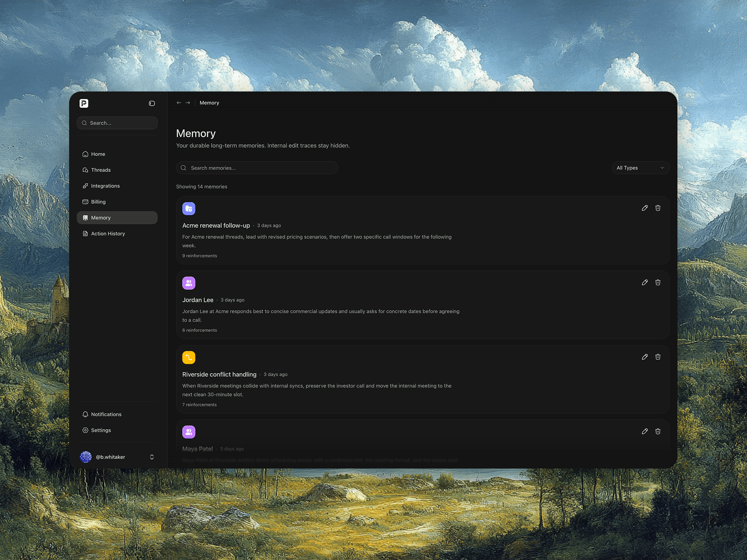Focus the sidebar Search field
The height and width of the screenshot is (560, 747).
117,123
